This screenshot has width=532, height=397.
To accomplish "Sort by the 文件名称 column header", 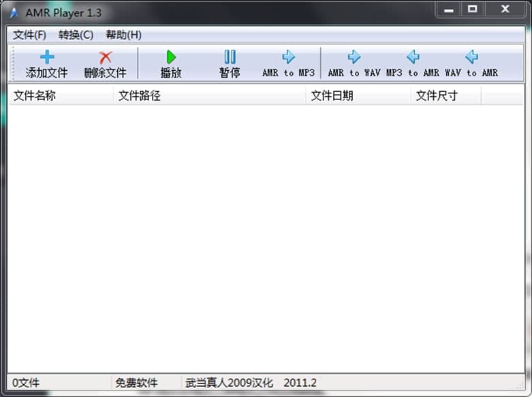I will 61,95.
